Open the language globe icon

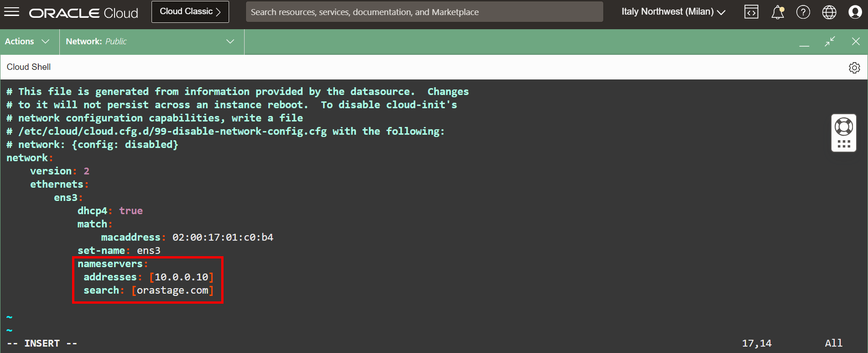829,12
